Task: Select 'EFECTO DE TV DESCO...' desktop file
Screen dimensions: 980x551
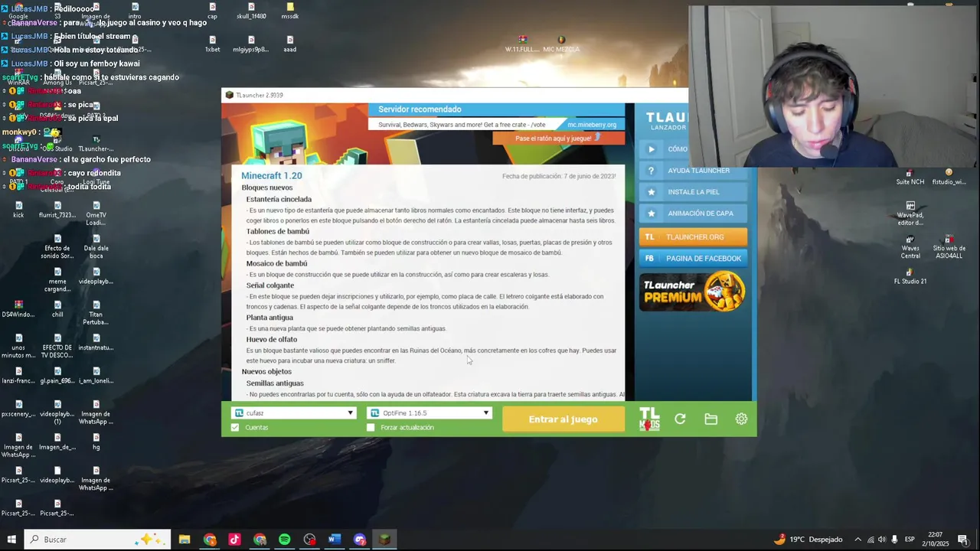Action: click(57, 346)
